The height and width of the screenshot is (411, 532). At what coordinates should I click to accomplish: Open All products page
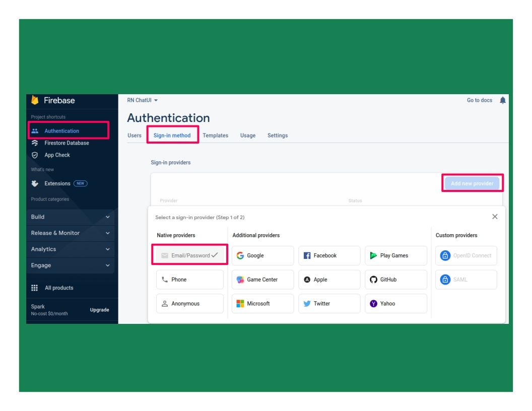tap(59, 288)
